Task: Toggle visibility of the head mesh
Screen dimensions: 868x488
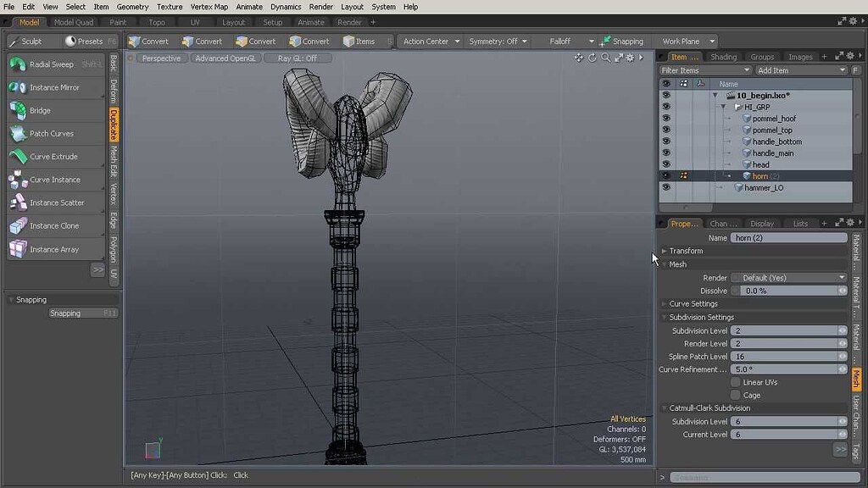Action: pos(666,164)
